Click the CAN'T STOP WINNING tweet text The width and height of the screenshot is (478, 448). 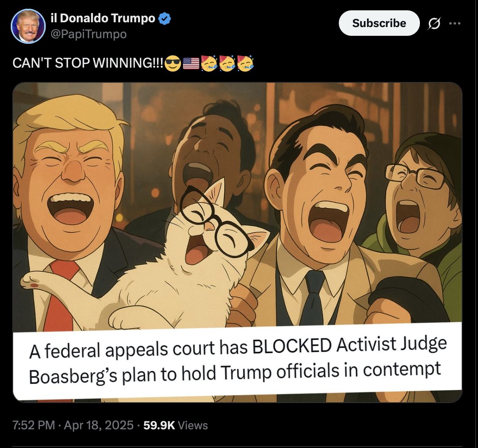87,63
